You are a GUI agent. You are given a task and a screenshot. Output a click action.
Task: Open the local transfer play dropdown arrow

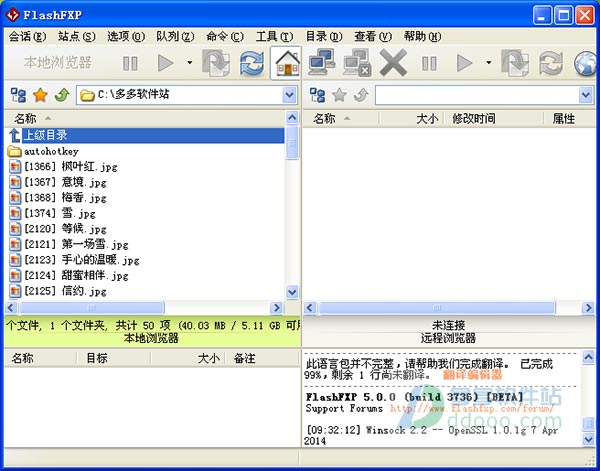tap(189, 62)
